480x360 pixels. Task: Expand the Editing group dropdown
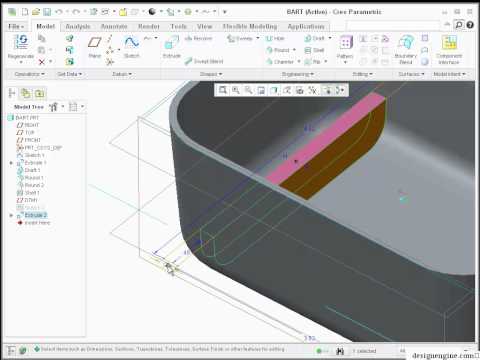(362, 74)
